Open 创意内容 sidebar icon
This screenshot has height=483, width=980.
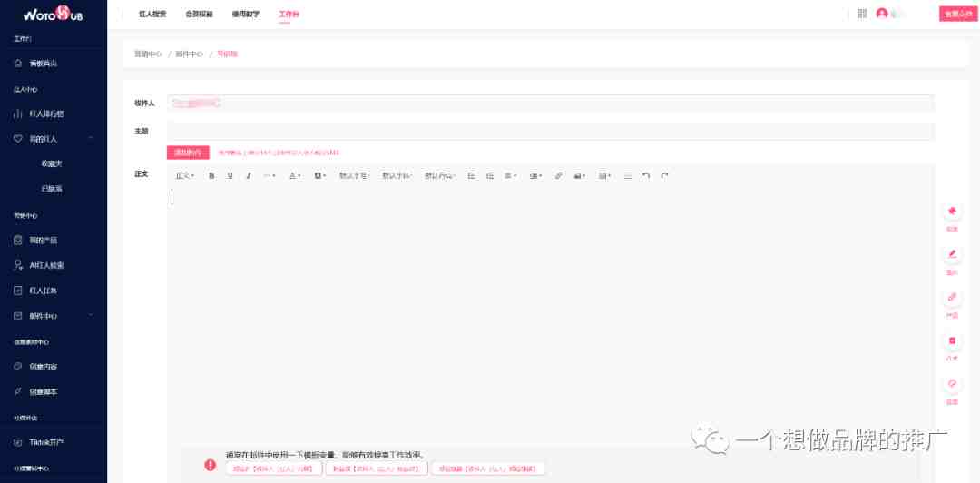point(18,367)
